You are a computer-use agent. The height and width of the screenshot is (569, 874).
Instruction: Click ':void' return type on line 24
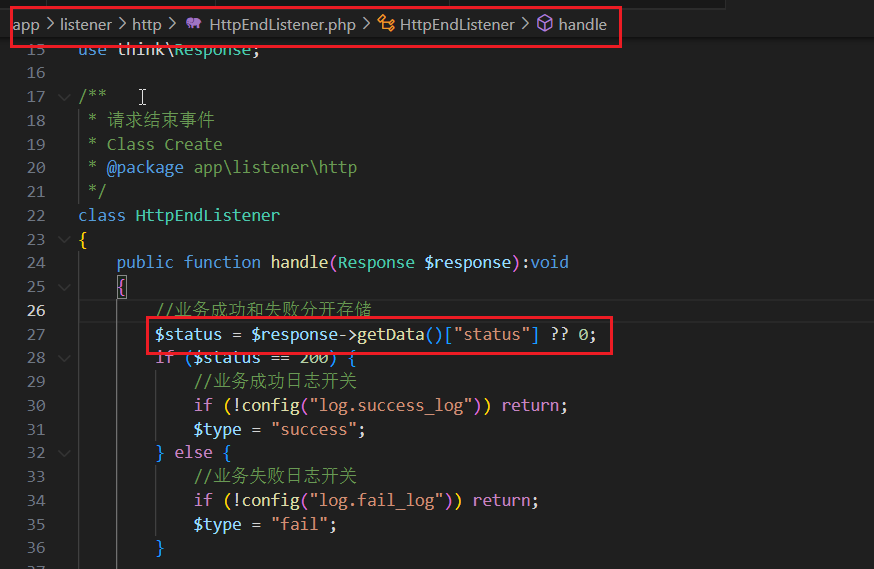545,262
